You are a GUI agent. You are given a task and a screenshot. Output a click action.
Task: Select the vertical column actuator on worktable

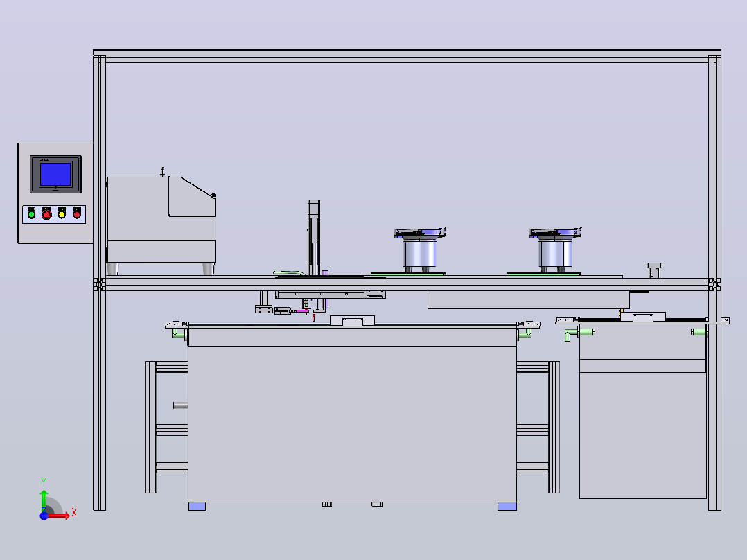click(313, 237)
